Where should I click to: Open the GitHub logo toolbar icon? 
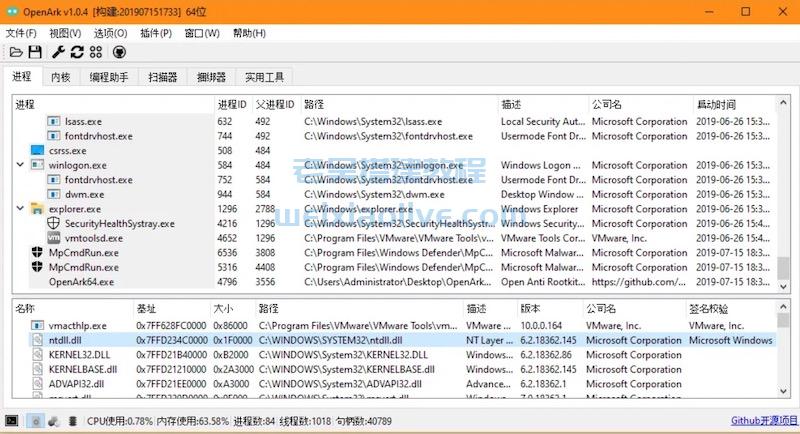coord(119,52)
